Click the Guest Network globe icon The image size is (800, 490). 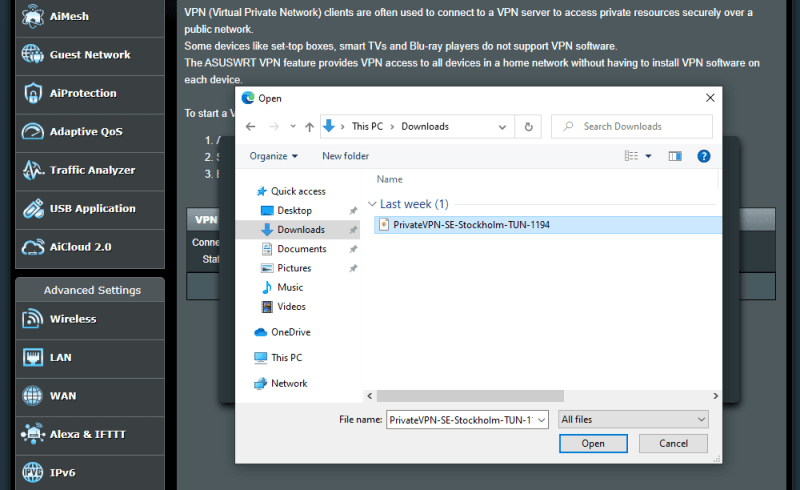(x=33, y=54)
